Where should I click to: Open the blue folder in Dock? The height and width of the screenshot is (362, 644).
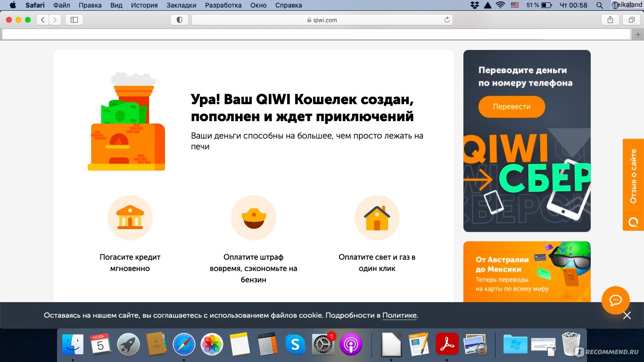click(x=515, y=345)
